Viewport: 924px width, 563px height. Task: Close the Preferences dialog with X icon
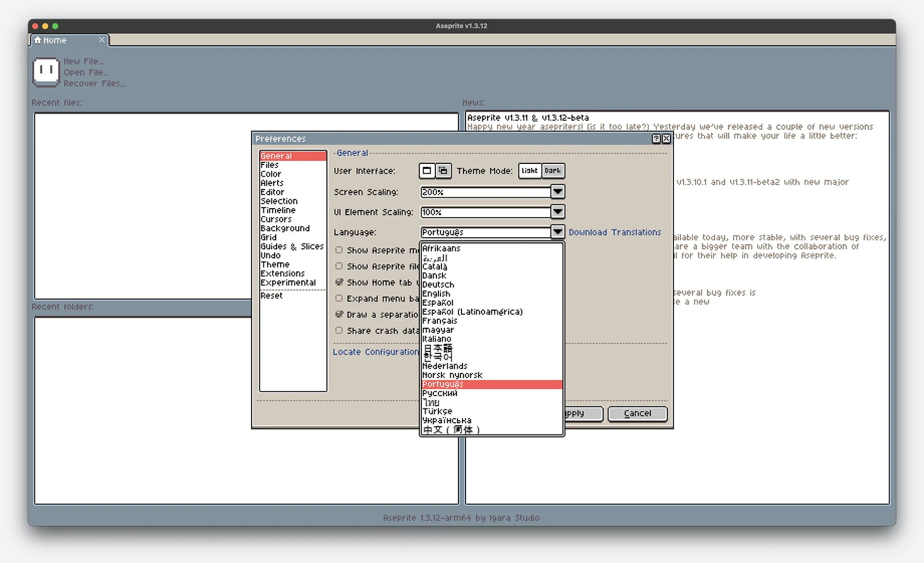click(666, 139)
